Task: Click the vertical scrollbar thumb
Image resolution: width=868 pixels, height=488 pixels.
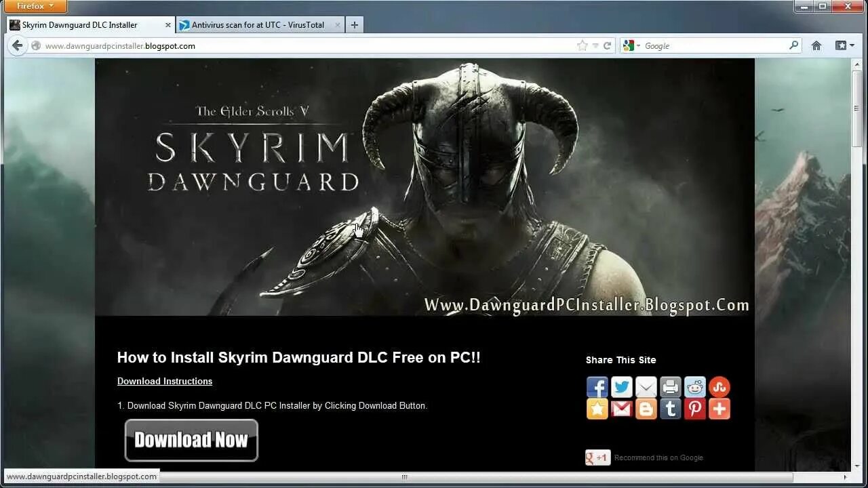Action: (x=856, y=108)
